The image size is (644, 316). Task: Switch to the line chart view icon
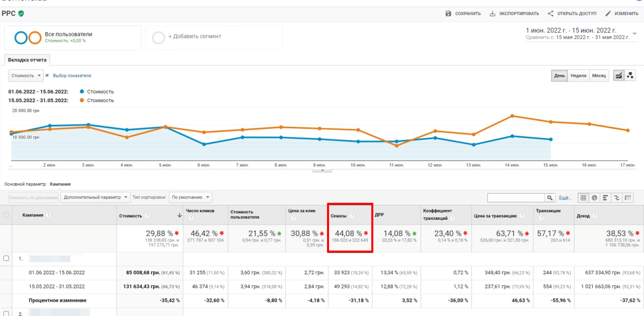(619, 75)
